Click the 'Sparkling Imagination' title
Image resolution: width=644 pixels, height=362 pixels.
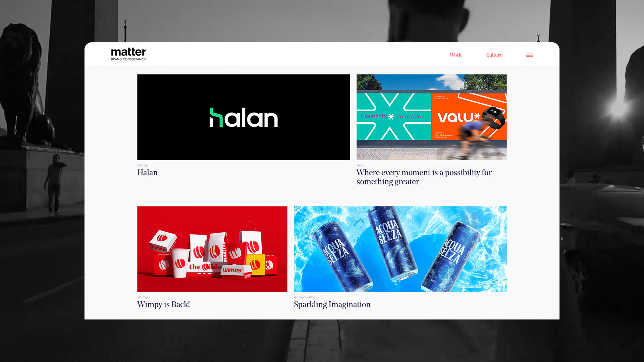tap(332, 305)
